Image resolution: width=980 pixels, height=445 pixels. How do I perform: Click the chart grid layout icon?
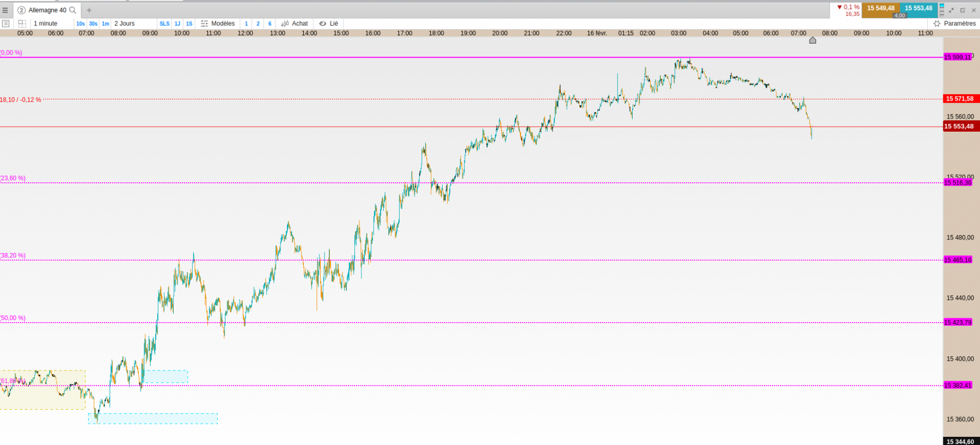pyautogui.click(x=22, y=23)
